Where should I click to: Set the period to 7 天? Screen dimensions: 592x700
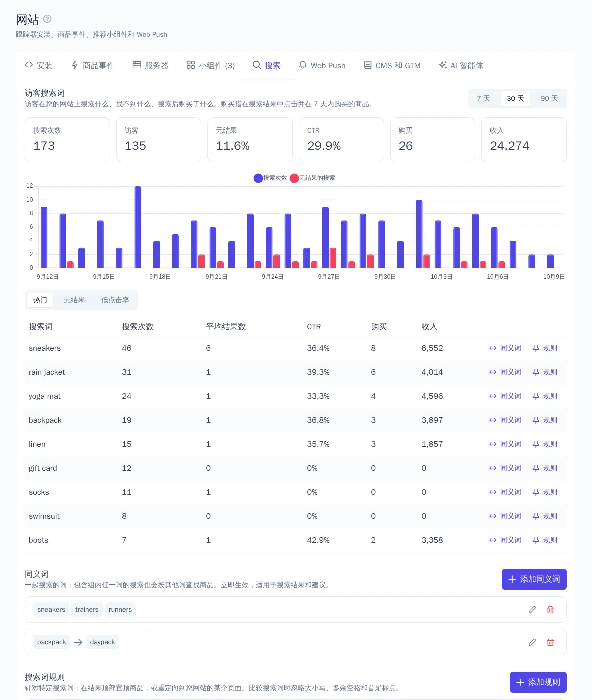(484, 98)
